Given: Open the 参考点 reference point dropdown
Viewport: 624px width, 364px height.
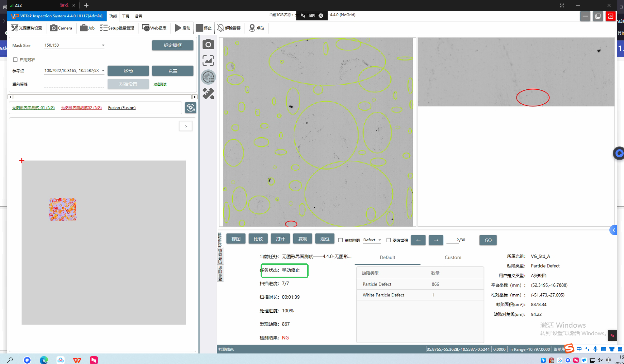Looking at the screenshot, I should [74, 71].
